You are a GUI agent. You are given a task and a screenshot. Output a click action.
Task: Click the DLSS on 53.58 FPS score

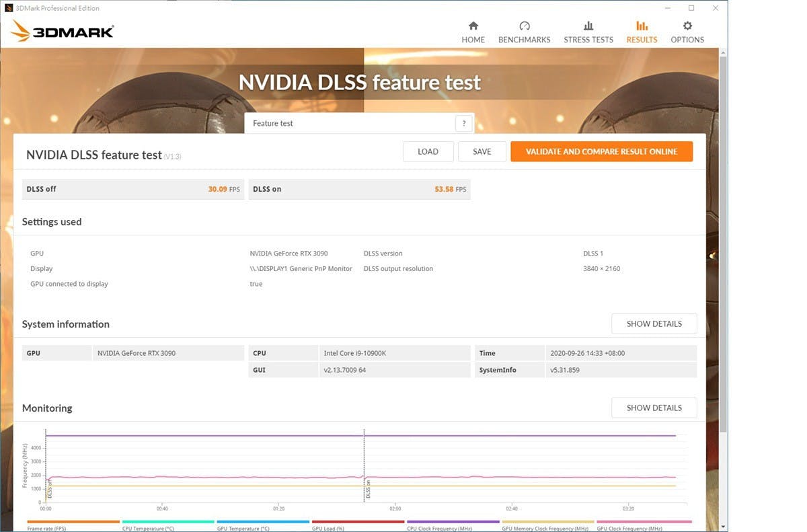[x=451, y=189]
